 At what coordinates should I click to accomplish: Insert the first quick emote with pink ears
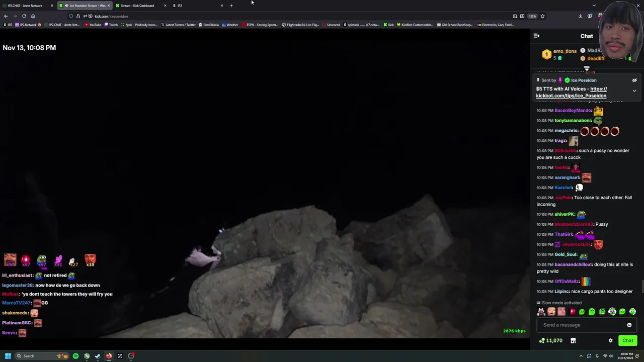click(x=541, y=312)
